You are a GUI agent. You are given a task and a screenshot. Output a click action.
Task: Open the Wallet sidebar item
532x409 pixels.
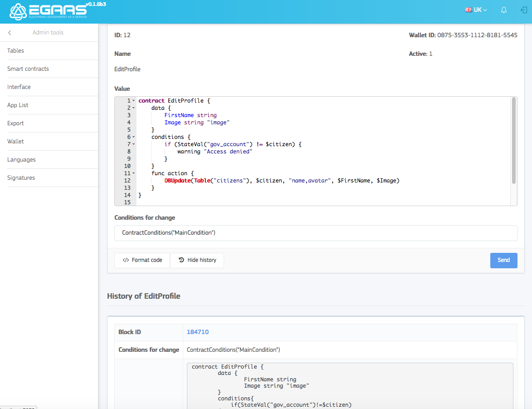point(15,142)
